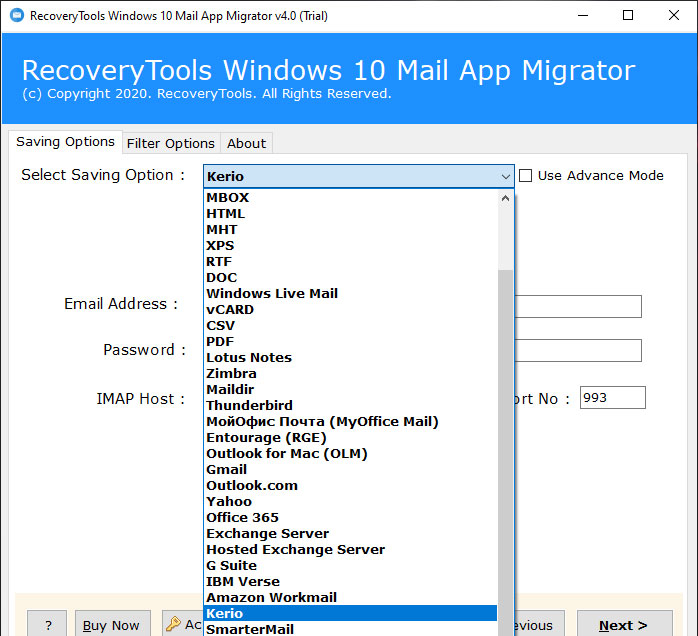Pick Maildir saving option
This screenshot has height=636, width=698.
351,390
